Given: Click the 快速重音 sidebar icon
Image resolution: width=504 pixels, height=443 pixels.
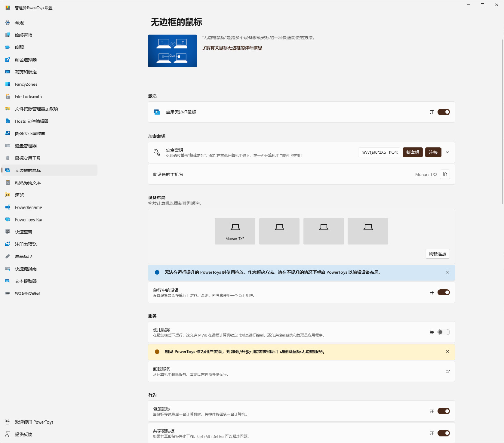Looking at the screenshot, I should click(x=8, y=232).
